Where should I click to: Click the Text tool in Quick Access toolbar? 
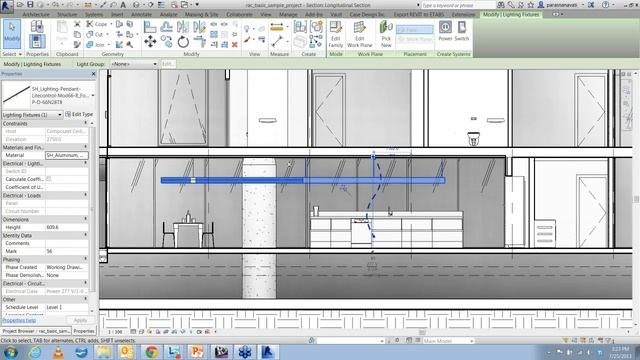click(123, 5)
